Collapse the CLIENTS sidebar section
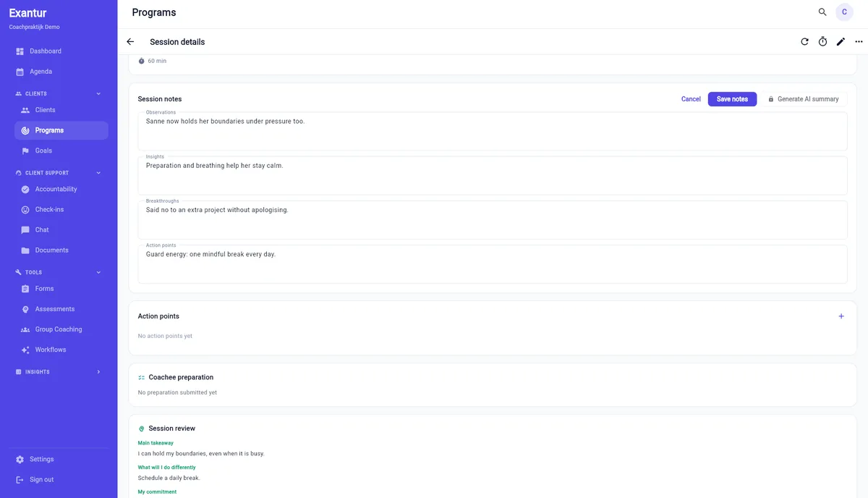Viewport: 868px width, 498px height. (x=98, y=93)
